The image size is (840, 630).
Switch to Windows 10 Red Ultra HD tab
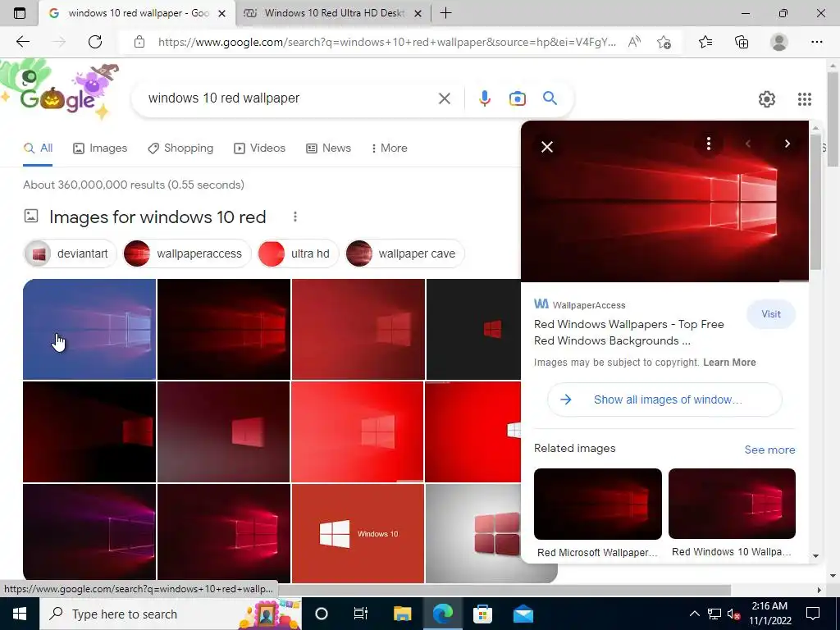click(333, 13)
